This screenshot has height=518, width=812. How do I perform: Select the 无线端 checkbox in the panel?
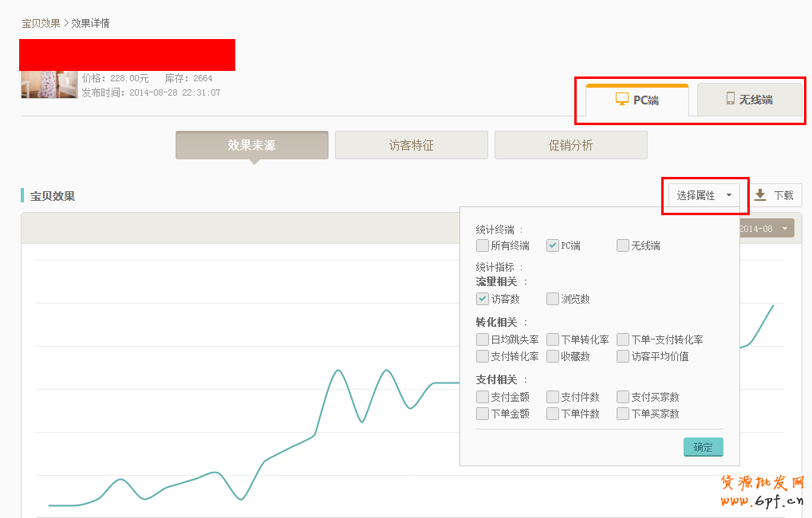coord(623,245)
